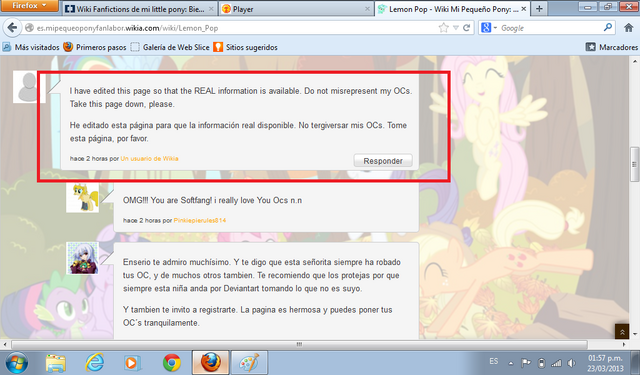Image resolution: width=640 pixels, height=375 pixels.
Task: Open the URL history dropdown arrow
Action: 456,28
